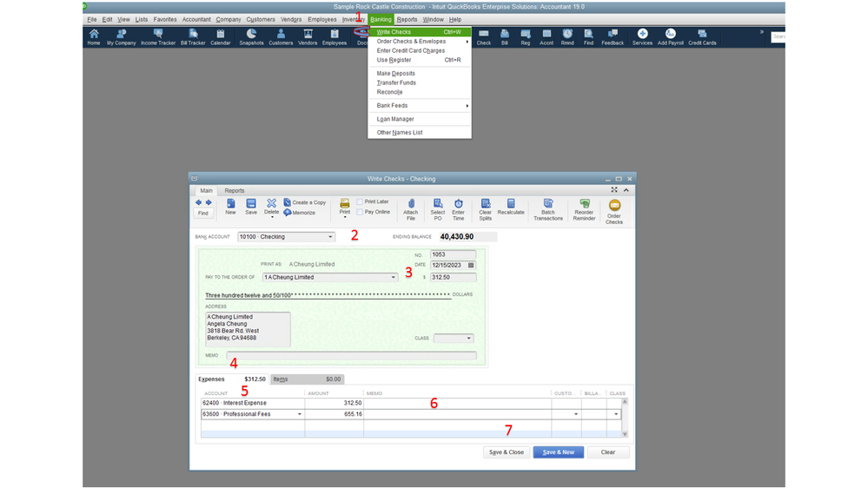Click the Select PO icon
This screenshot has width=868, height=488.
(x=437, y=209)
